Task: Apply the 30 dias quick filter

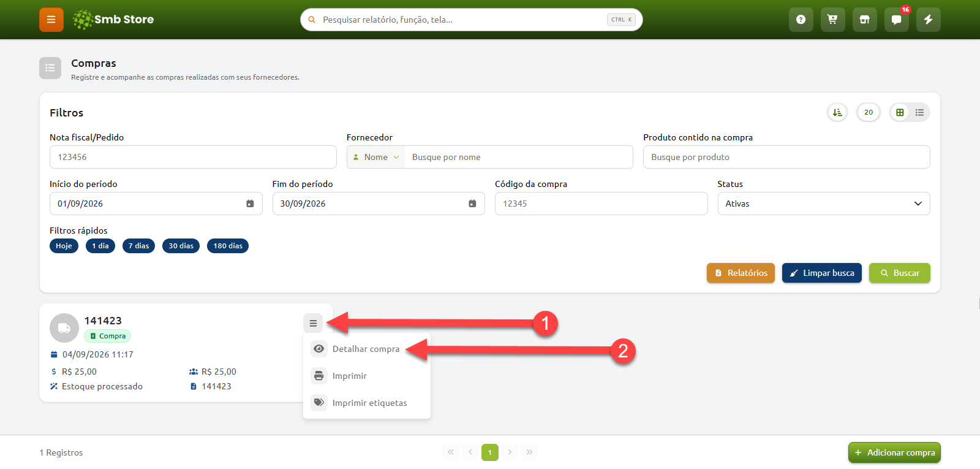Action: point(181,246)
